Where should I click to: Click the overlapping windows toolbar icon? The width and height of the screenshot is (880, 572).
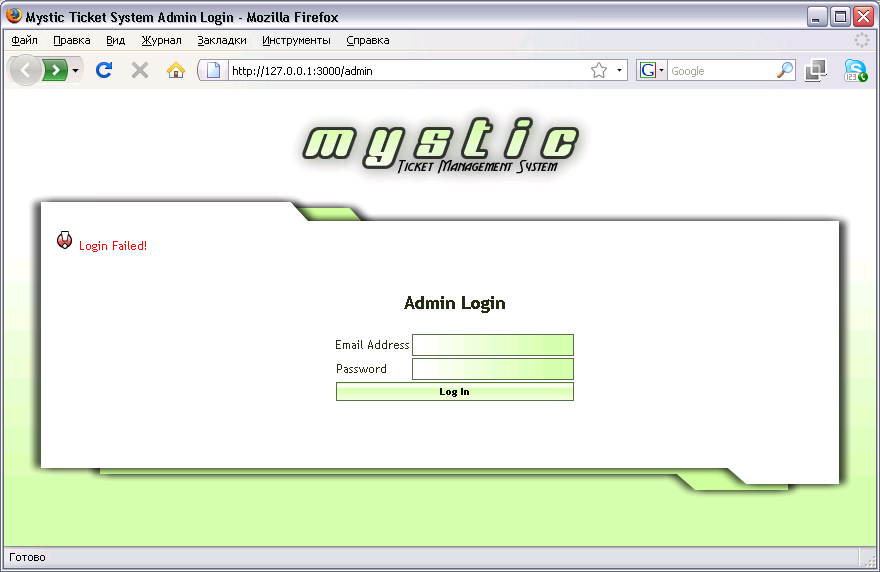coord(815,70)
